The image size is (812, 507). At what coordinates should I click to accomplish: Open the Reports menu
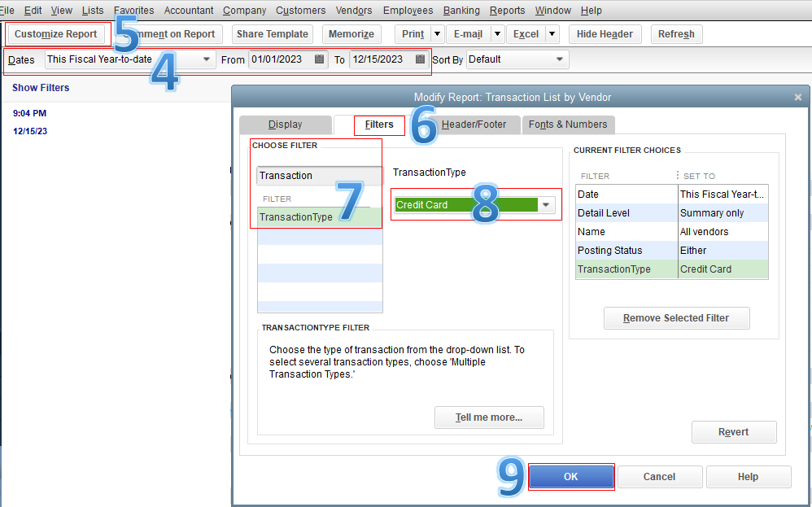point(507,11)
